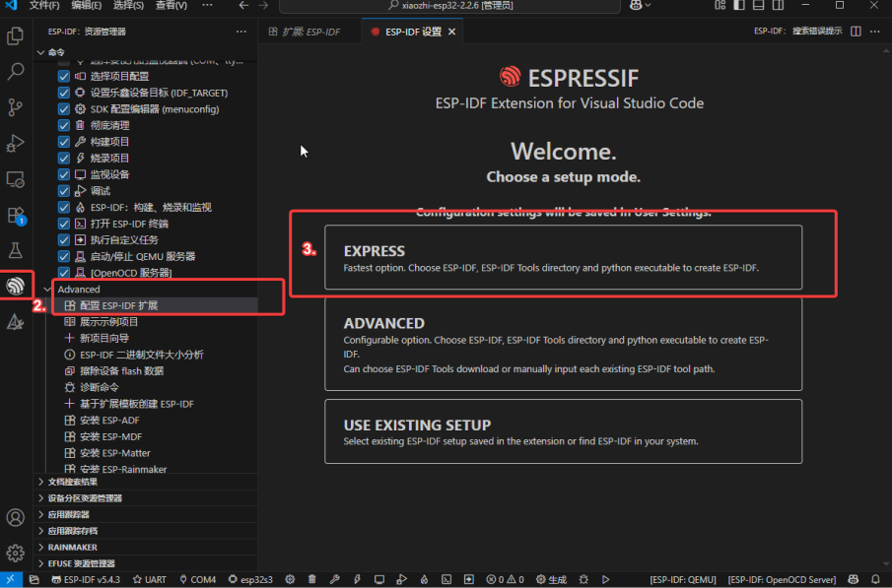892x588 pixels.
Task: Open the Accounts menu in activity bar
Action: coord(16,517)
